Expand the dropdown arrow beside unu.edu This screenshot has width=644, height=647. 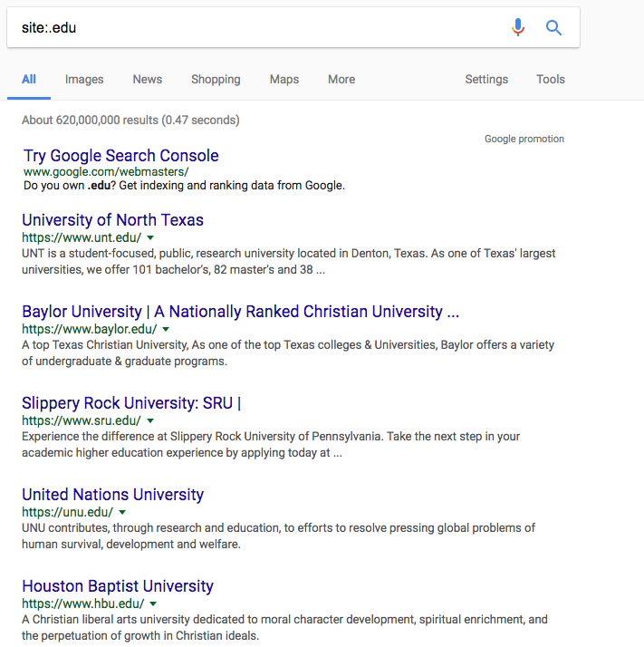click(122, 513)
